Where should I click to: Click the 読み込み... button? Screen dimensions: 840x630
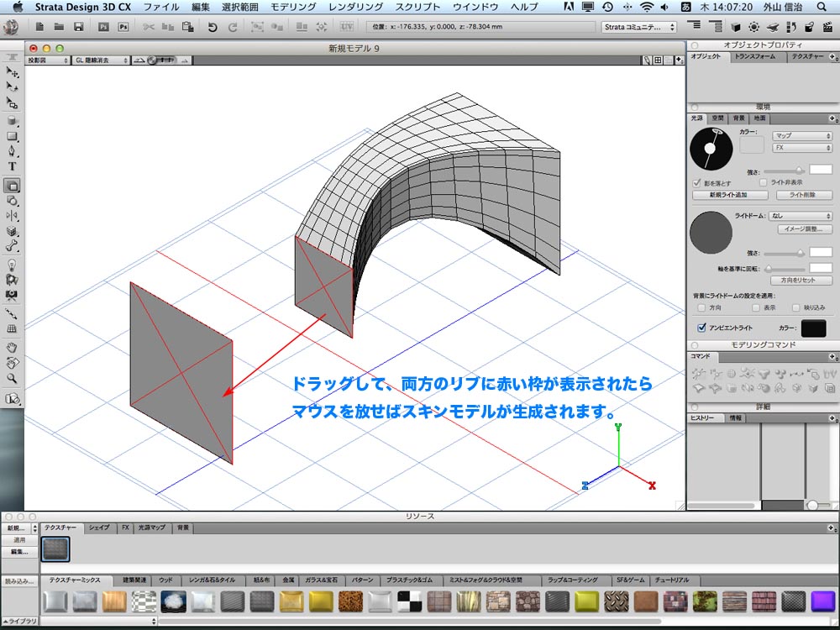(20, 581)
